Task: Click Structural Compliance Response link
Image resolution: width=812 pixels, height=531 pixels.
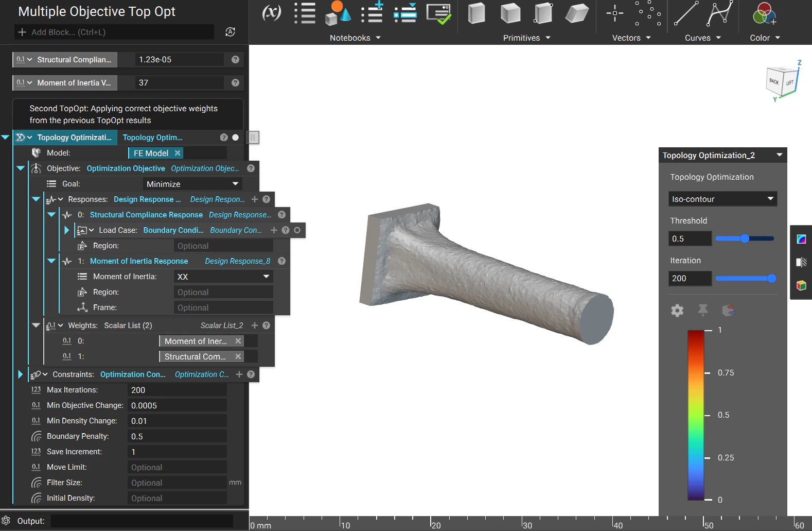Action: (x=146, y=215)
